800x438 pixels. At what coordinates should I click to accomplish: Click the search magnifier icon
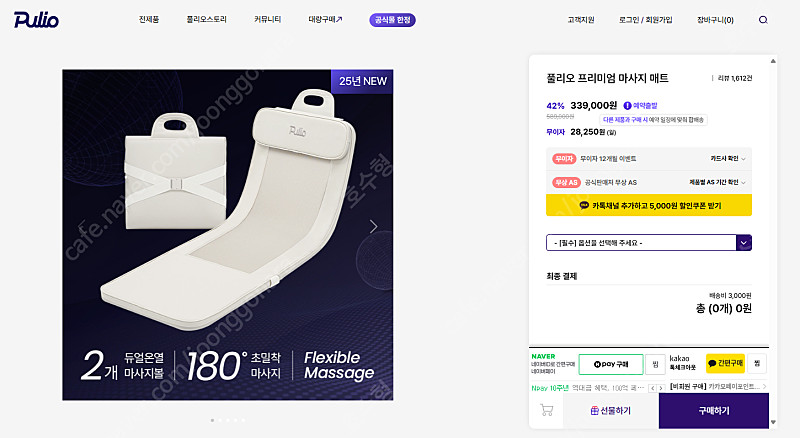764,20
